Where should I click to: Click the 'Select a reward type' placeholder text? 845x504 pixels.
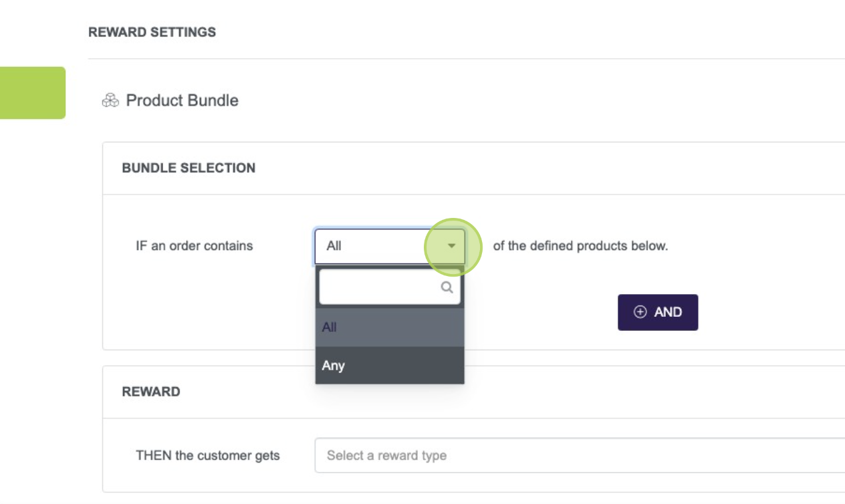(x=386, y=456)
